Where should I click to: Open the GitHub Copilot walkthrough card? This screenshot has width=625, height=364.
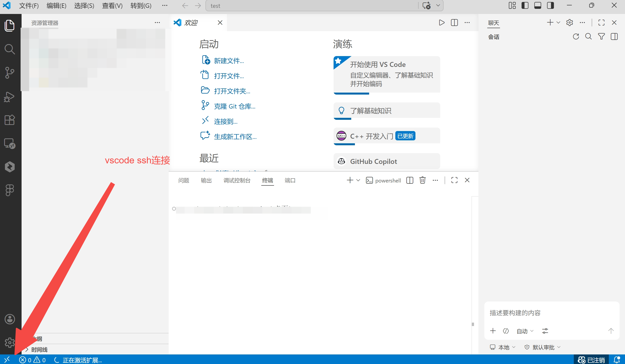387,161
